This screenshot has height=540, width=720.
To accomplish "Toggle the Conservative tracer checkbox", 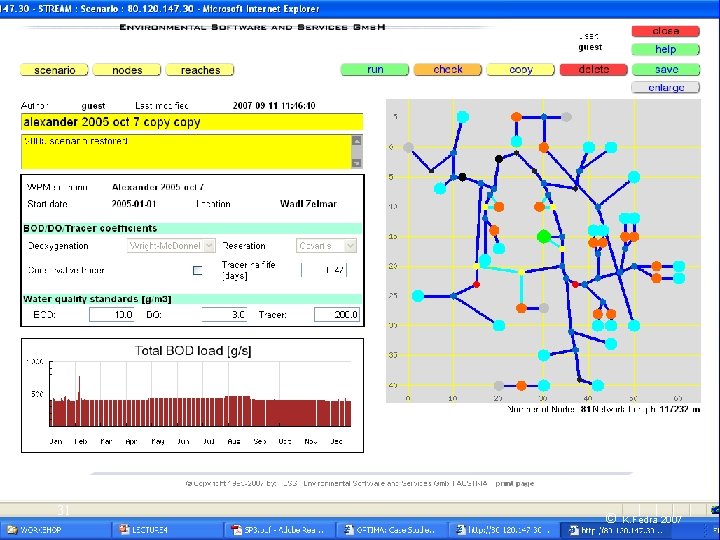I will click(197, 270).
